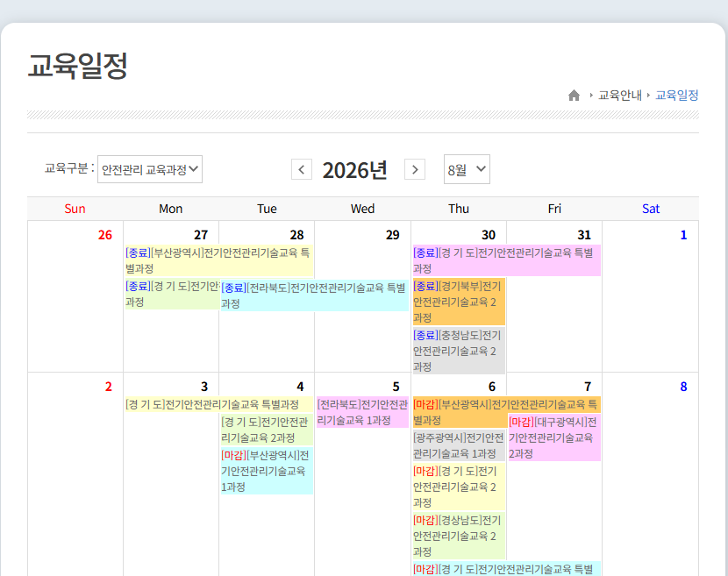Click the 교육일정 page title
This screenshot has height=576, width=728.
(x=77, y=66)
